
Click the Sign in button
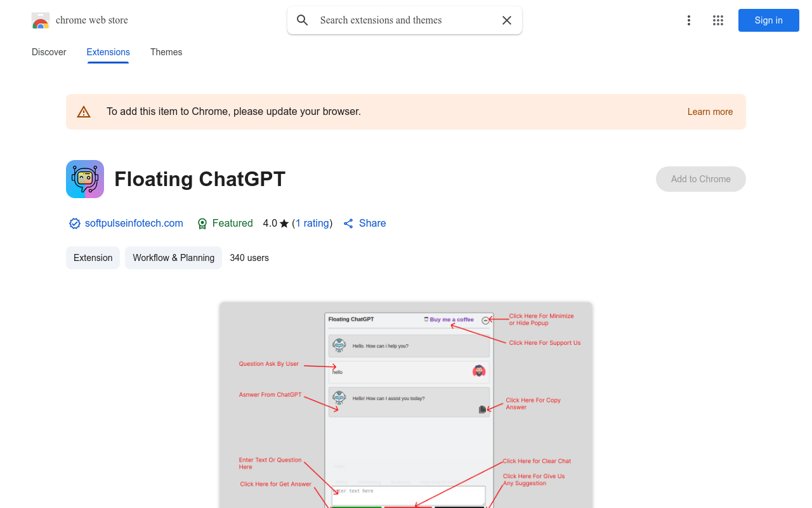click(769, 20)
